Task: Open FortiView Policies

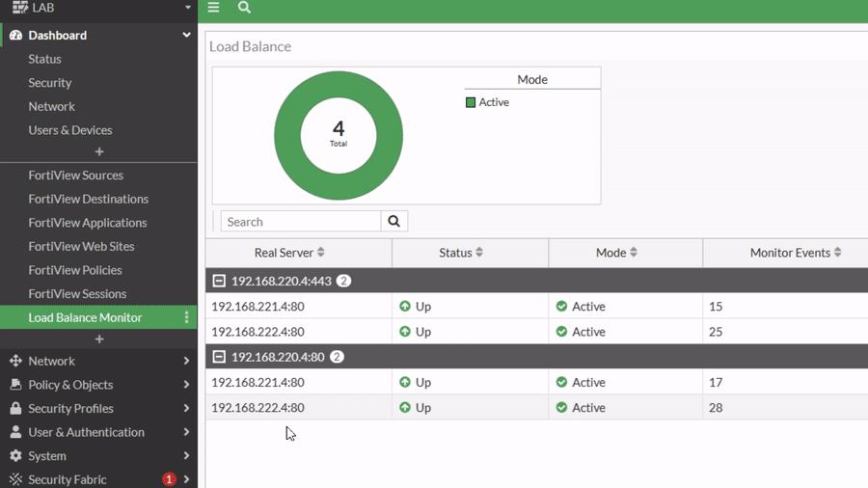Action: 75,270
